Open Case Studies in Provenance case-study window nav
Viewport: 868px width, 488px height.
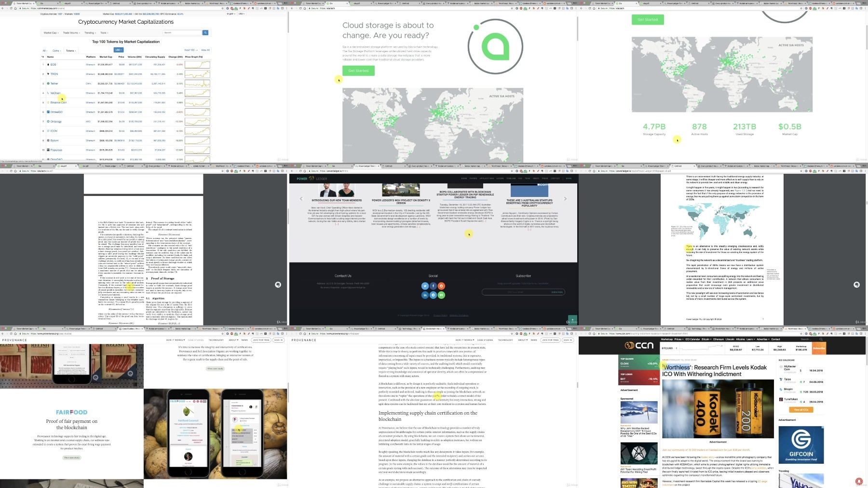(x=196, y=340)
